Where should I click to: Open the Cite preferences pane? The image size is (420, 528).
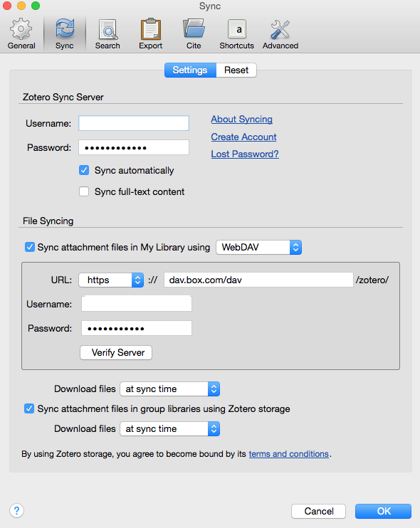[x=194, y=34]
